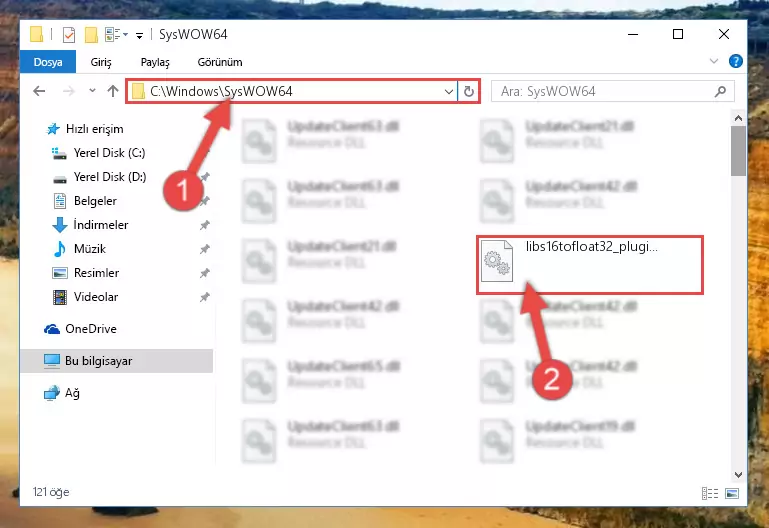Viewport: 769px width, 528px height.
Task: Select the libs16tofloat32_plugi... file name
Action: point(591,247)
